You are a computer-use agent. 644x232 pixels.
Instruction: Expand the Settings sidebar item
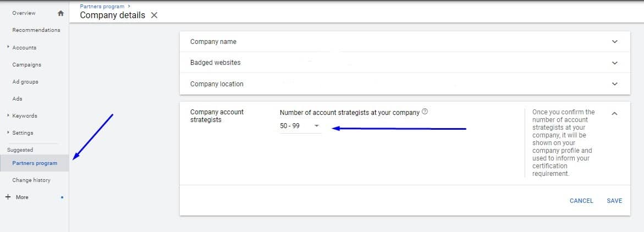[x=8, y=133]
